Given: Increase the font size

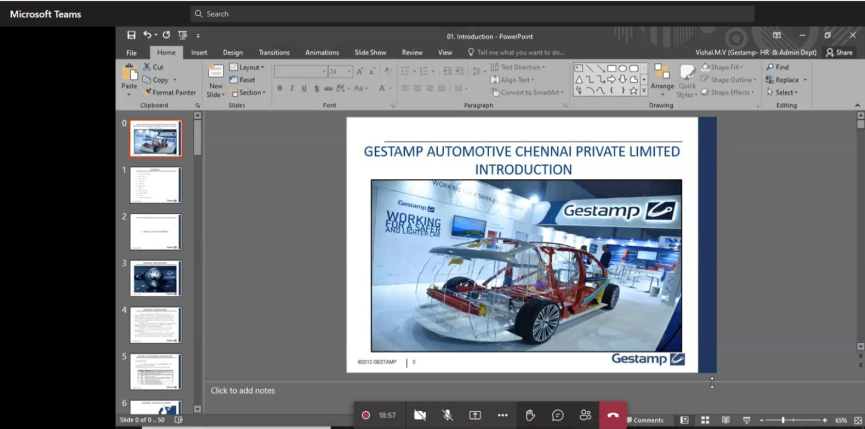Looking at the screenshot, I should point(360,72).
